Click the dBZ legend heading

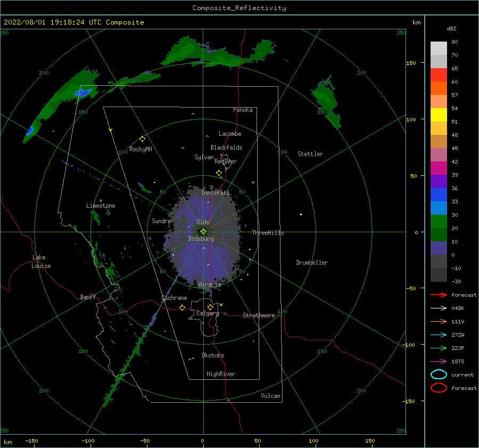451,28
